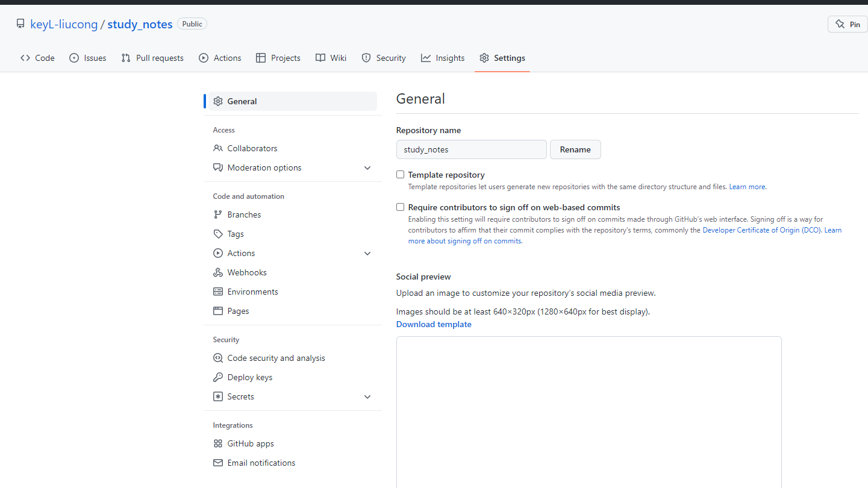
Task: Click the Download template link
Action: pos(434,324)
